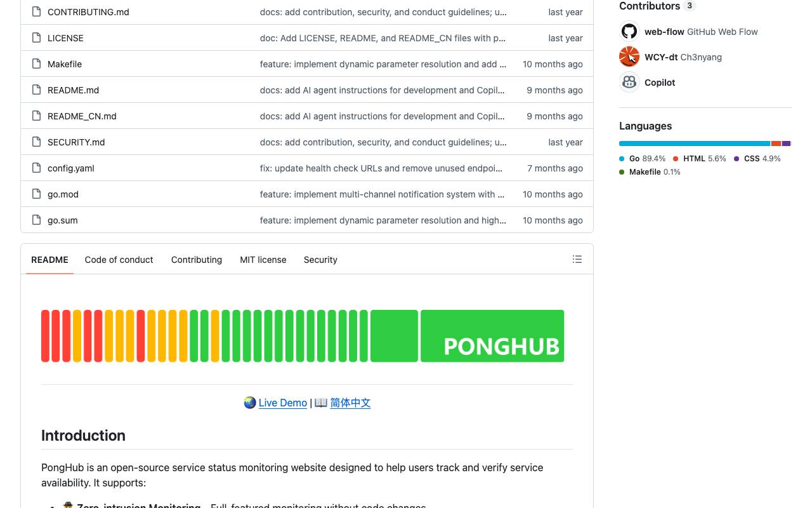Open the commit message in the README.md row

point(383,90)
